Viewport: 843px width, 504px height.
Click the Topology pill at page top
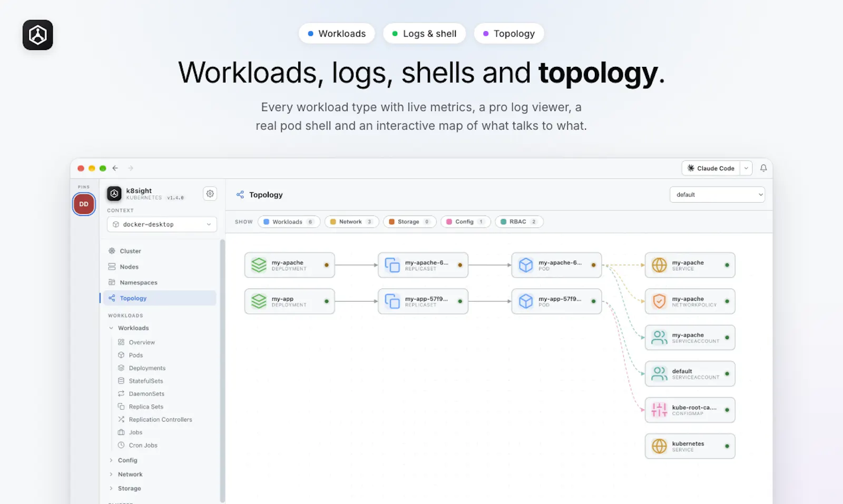click(x=509, y=34)
